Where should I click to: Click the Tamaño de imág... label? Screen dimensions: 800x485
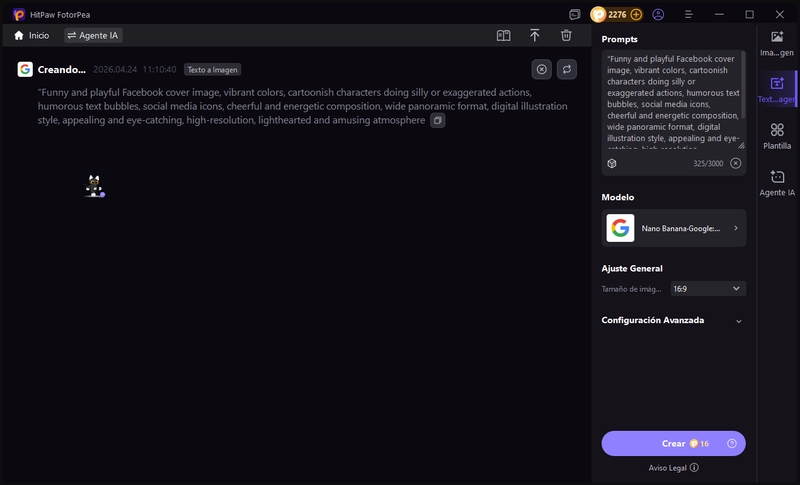tap(631, 289)
